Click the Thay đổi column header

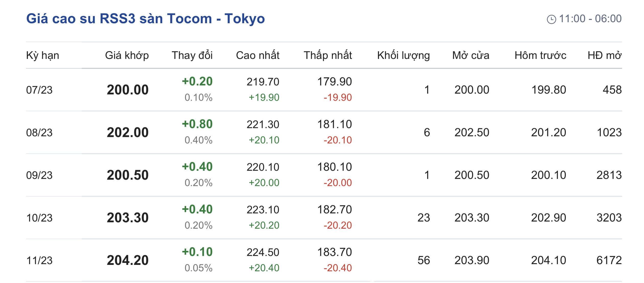pyautogui.click(x=192, y=55)
